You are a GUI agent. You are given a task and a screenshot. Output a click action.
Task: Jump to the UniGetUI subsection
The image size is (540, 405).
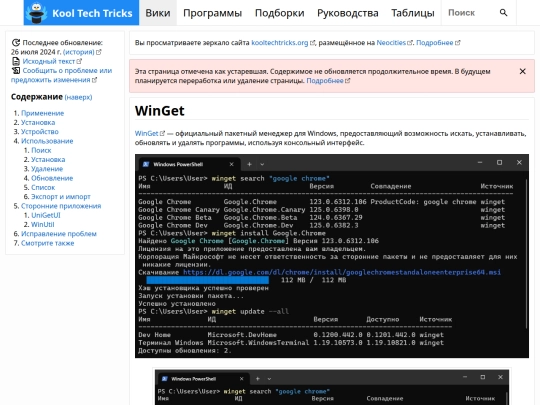coord(45,215)
